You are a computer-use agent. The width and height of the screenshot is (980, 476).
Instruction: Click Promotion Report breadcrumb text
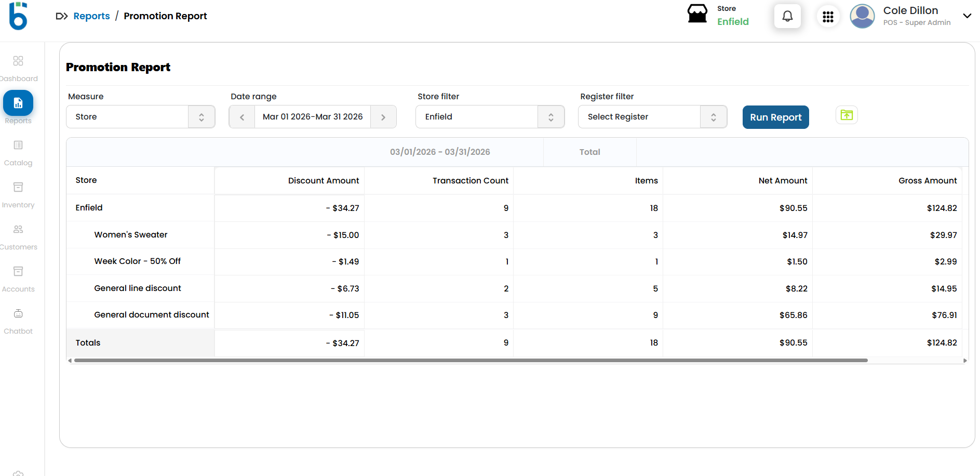tap(165, 16)
